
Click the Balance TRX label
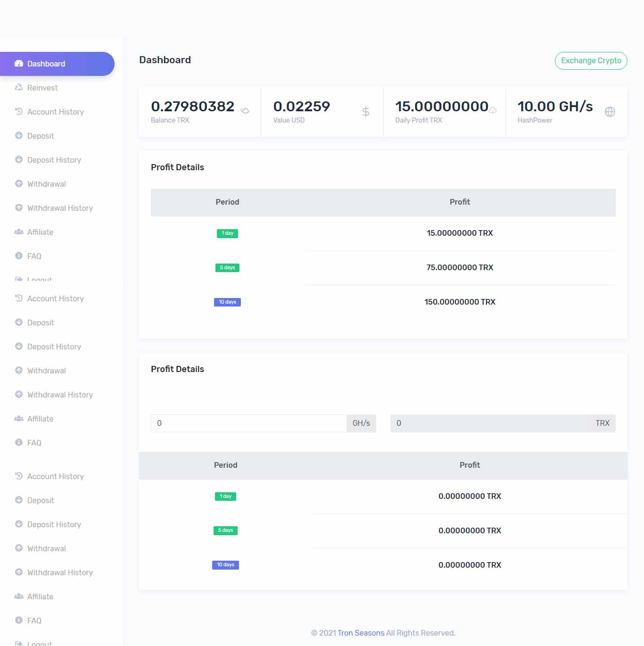(170, 120)
